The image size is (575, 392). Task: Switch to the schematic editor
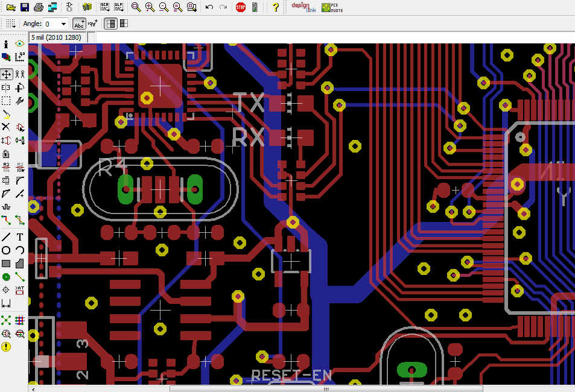click(x=69, y=7)
